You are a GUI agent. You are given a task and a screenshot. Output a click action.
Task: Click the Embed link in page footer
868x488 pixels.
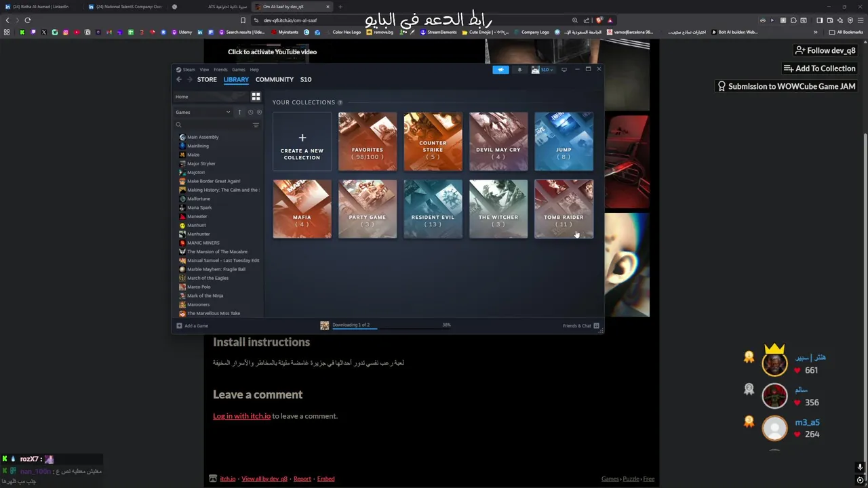[325, 479]
